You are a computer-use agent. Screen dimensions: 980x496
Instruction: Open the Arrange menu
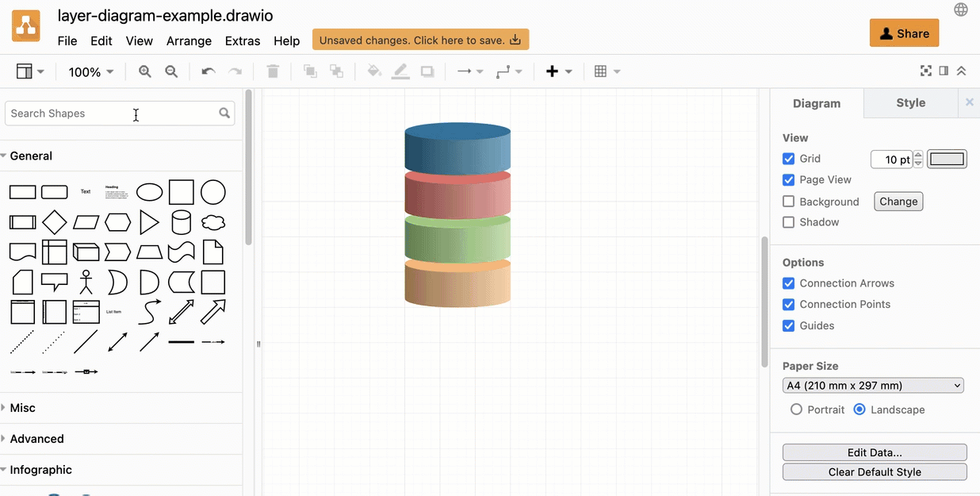[x=189, y=40]
